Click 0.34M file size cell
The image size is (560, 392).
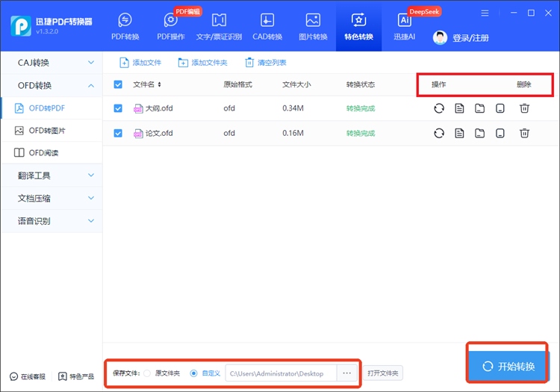click(293, 108)
